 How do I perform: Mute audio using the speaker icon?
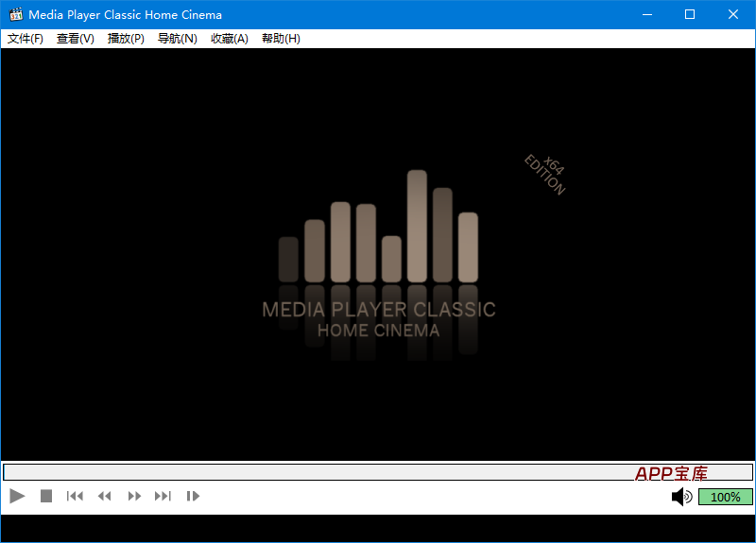click(681, 497)
